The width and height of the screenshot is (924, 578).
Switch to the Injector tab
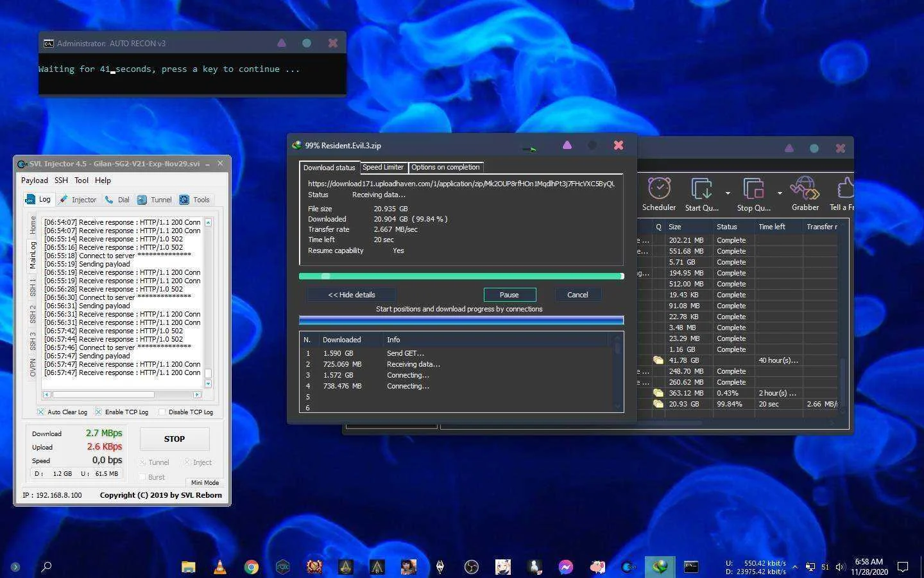[x=78, y=200]
